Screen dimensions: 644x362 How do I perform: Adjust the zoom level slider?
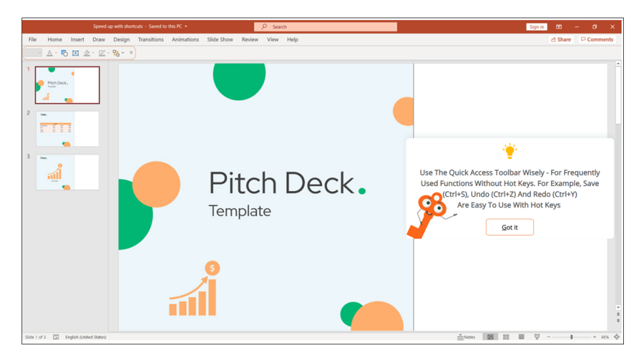[572, 337]
